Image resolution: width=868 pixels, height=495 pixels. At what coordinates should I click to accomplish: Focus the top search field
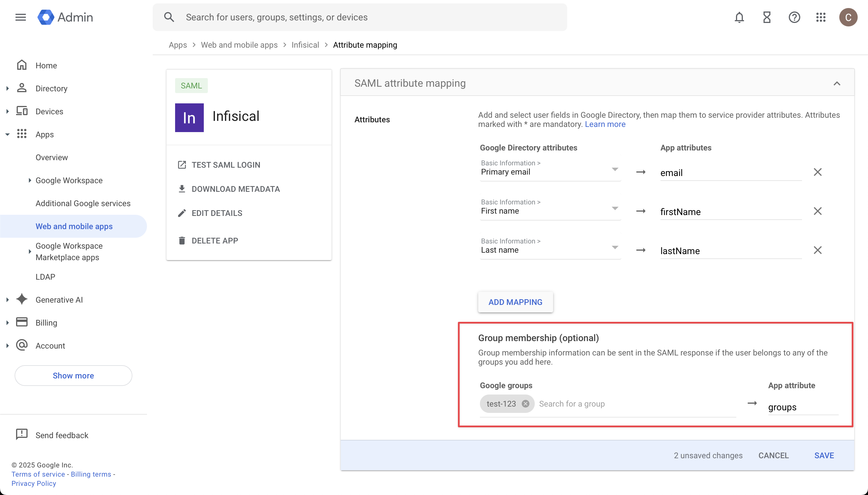[360, 17]
